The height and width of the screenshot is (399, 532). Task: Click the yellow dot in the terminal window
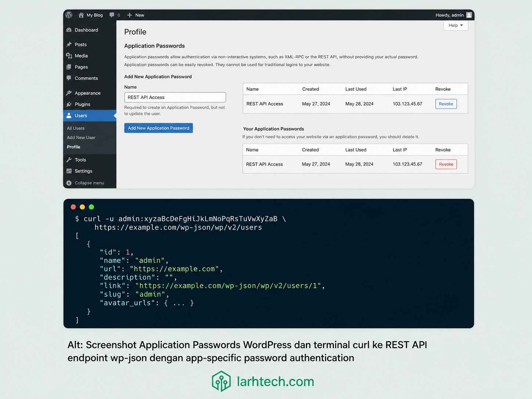point(82,207)
